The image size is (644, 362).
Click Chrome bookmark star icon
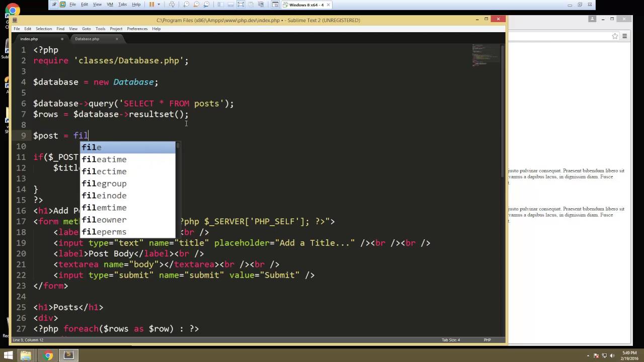615,36
